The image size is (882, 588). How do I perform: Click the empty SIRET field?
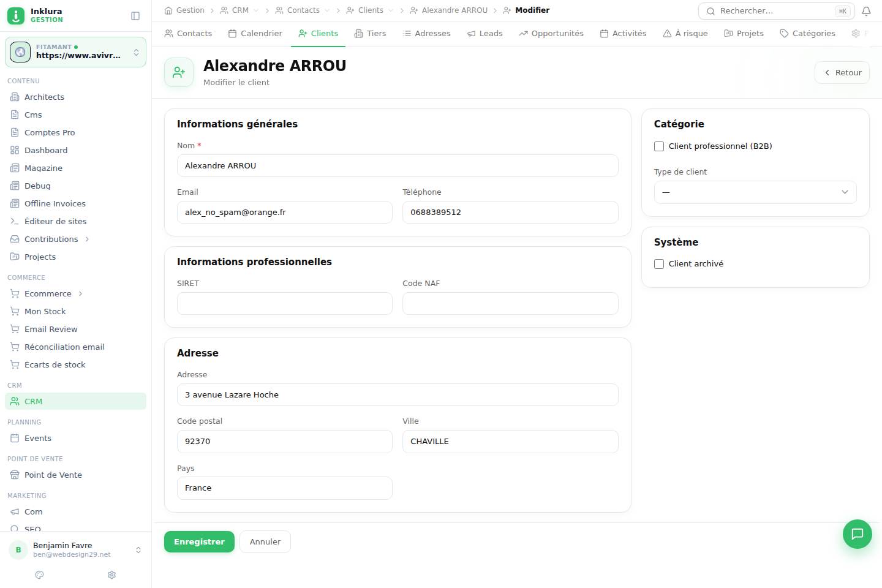285,304
